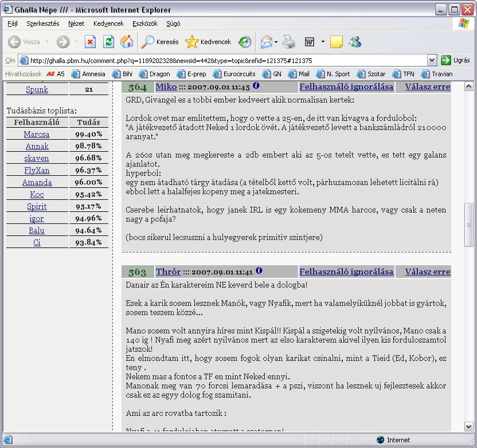Open the History clock icon
Image resolution: width=477 pixels, height=448 pixels.
click(245, 42)
